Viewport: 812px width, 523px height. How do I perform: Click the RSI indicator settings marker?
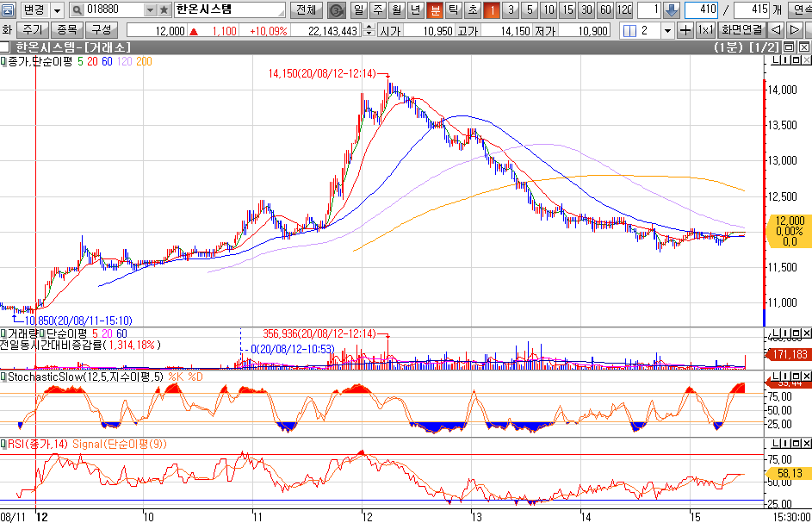click(3, 445)
